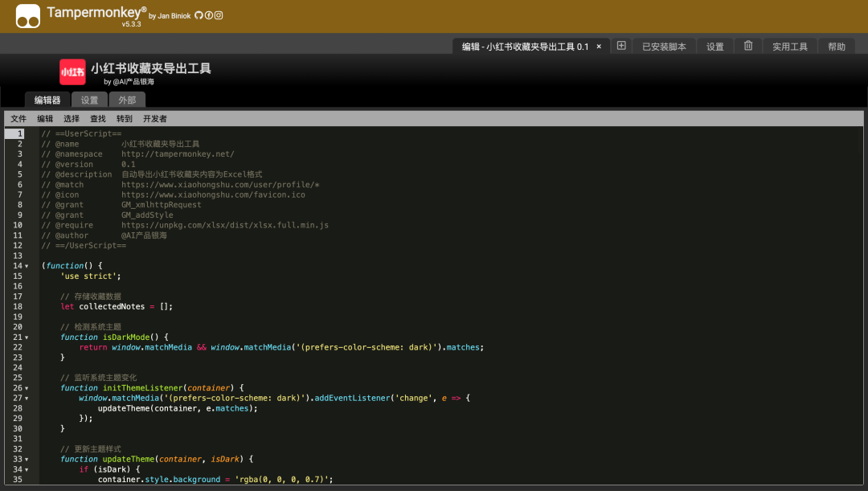Open the 开发者 menu

click(x=155, y=118)
